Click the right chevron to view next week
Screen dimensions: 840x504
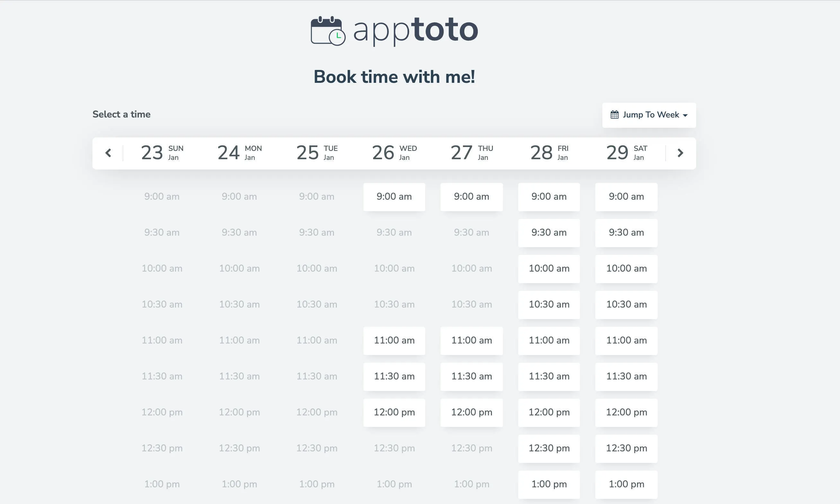tap(680, 153)
